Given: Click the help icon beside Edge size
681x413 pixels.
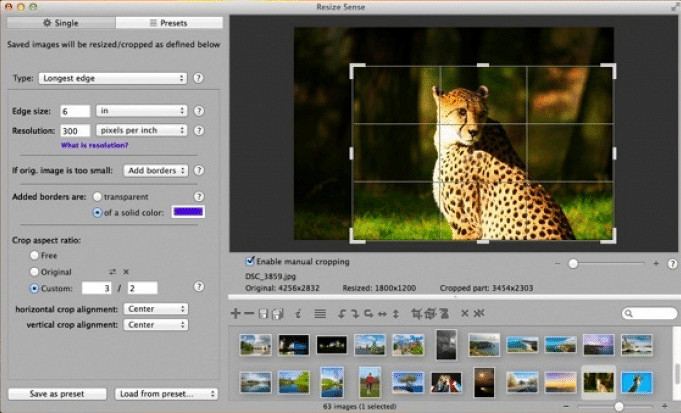Looking at the screenshot, I should coord(198,111).
